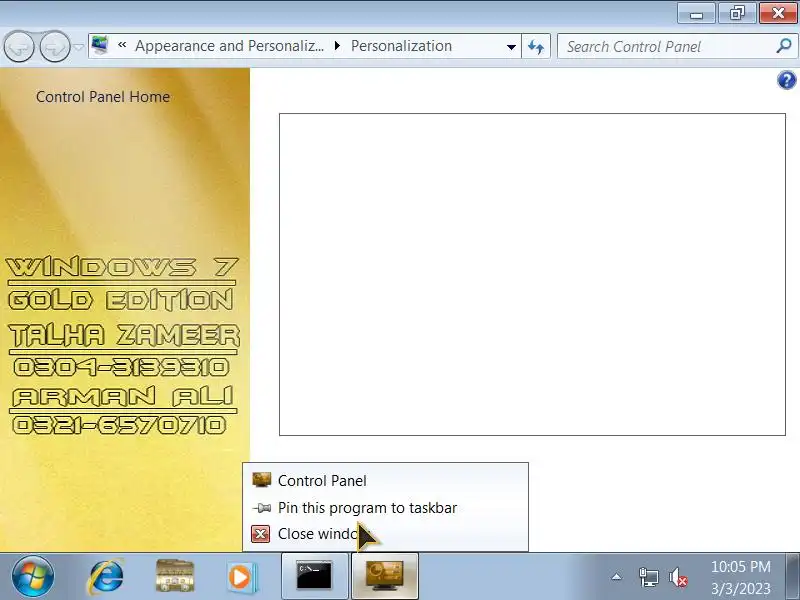Expand the arrow after Appearance and Personalization
The height and width of the screenshot is (600, 800).
[x=337, y=46]
